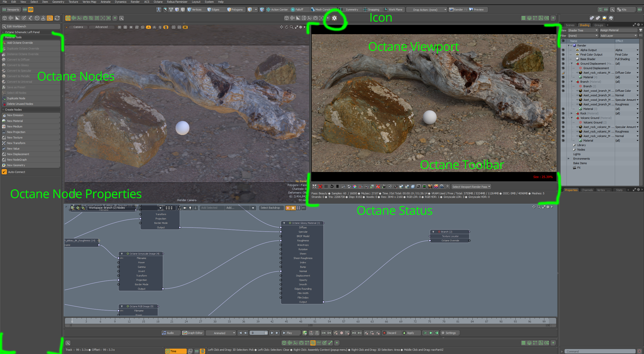644x354 pixels.
Task: Switch to the Groups tab
Action: pos(598,25)
